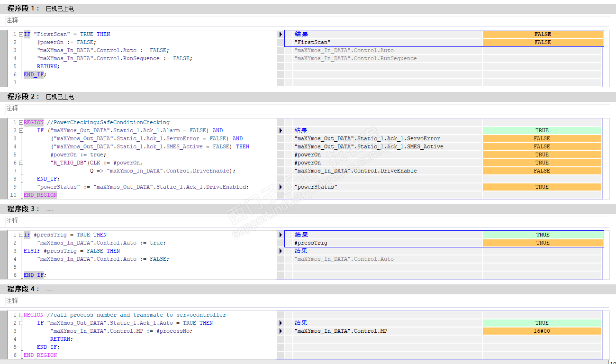Click the arrow beside #pressTrig's 结果 row
This screenshot has height=364, width=616.
pyautogui.click(x=281, y=235)
